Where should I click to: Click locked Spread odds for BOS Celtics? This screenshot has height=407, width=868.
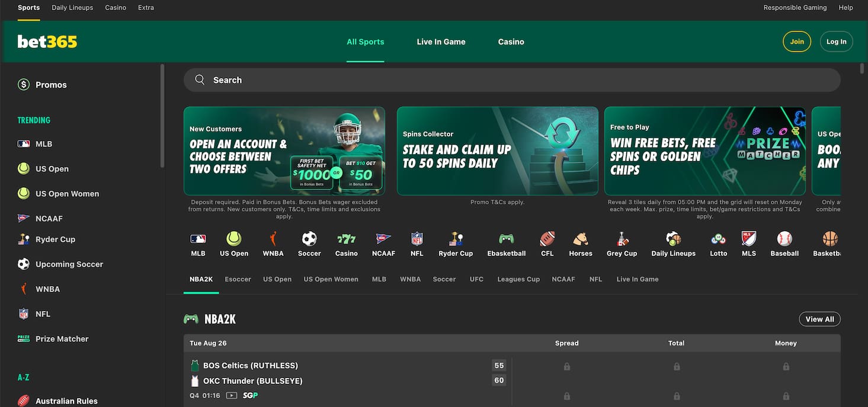567,367
